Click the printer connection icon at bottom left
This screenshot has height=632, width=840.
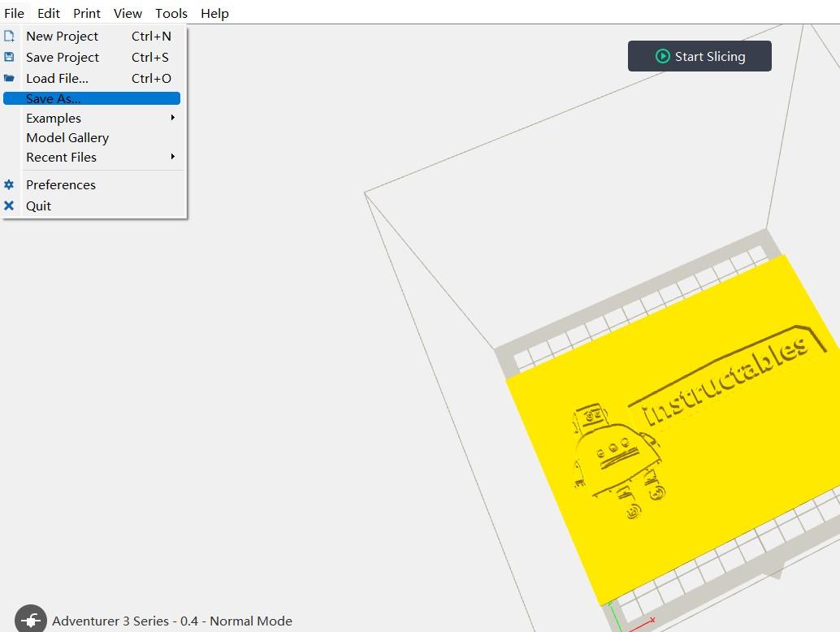tap(31, 620)
